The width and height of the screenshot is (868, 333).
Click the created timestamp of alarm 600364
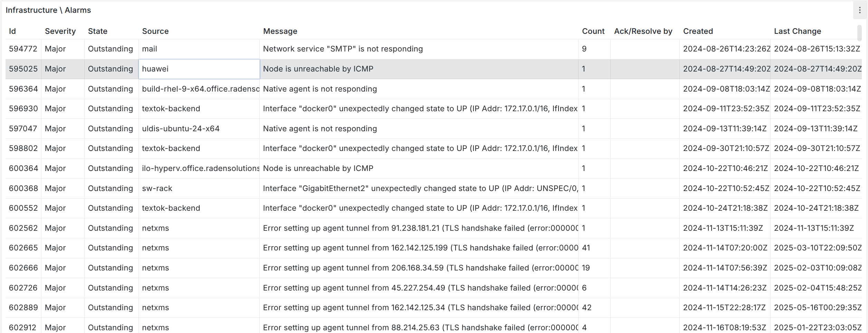(725, 168)
